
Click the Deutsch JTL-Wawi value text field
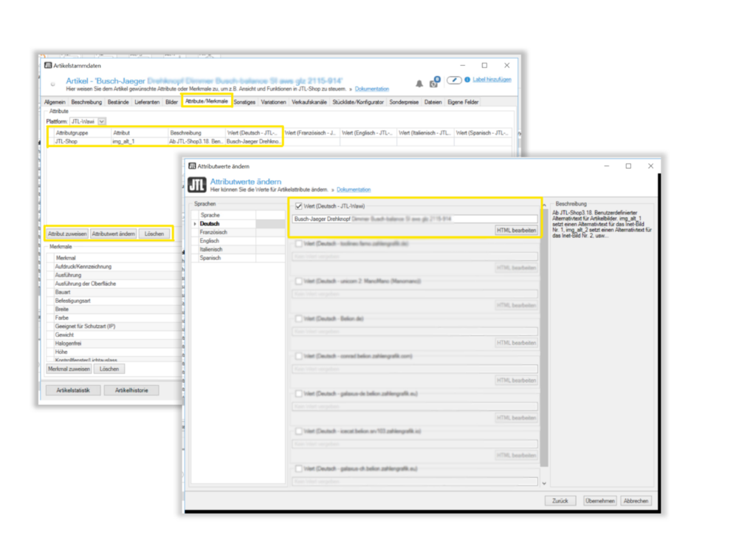point(415,219)
